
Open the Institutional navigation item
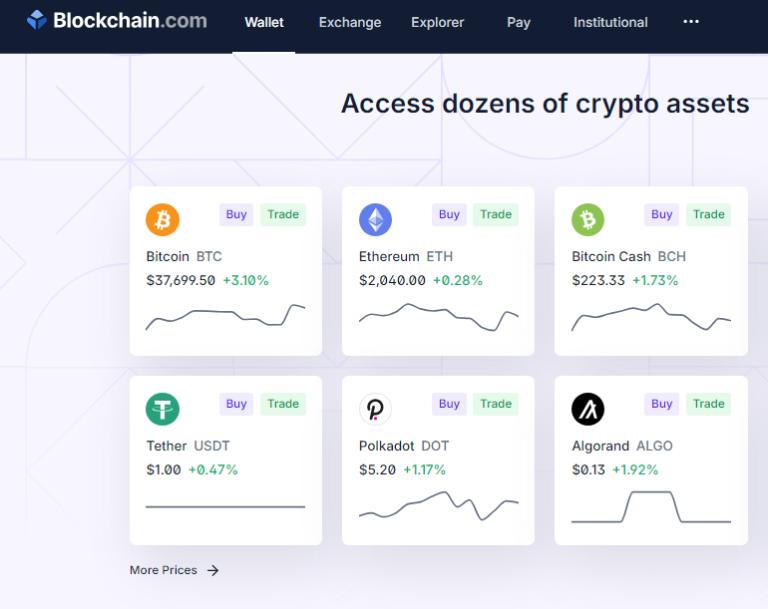click(610, 23)
